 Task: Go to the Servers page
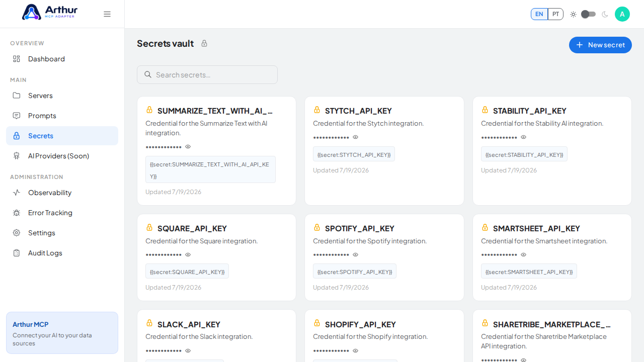[62, 96]
